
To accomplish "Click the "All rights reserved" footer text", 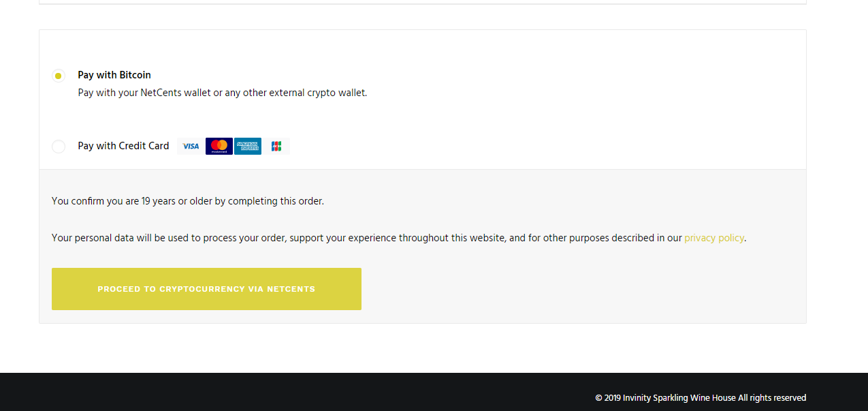I will point(772,398).
